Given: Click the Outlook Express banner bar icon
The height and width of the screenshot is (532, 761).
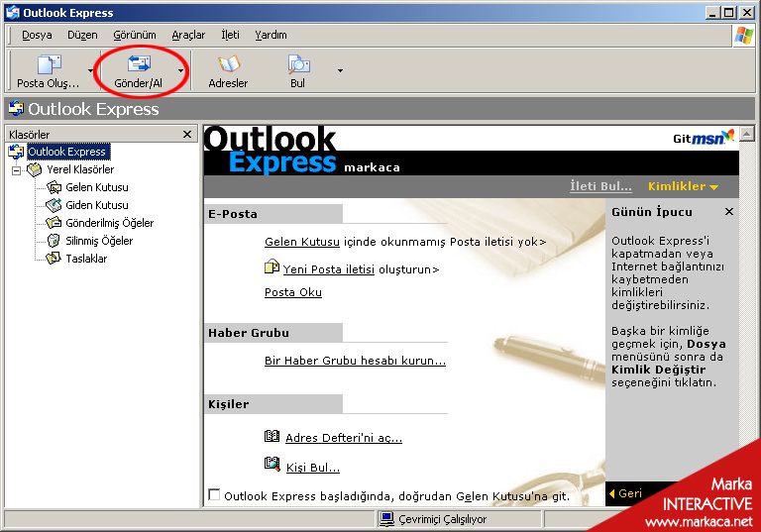Looking at the screenshot, I should 16,108.
